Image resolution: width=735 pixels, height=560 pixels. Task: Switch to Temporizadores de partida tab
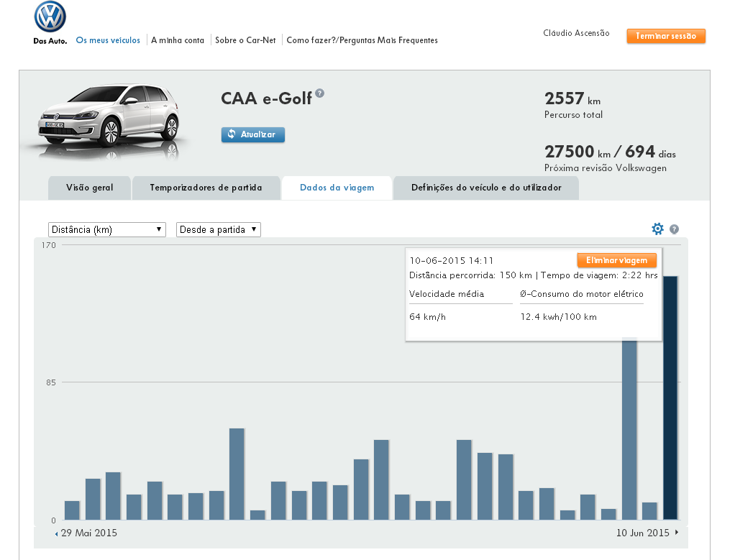pyautogui.click(x=206, y=188)
